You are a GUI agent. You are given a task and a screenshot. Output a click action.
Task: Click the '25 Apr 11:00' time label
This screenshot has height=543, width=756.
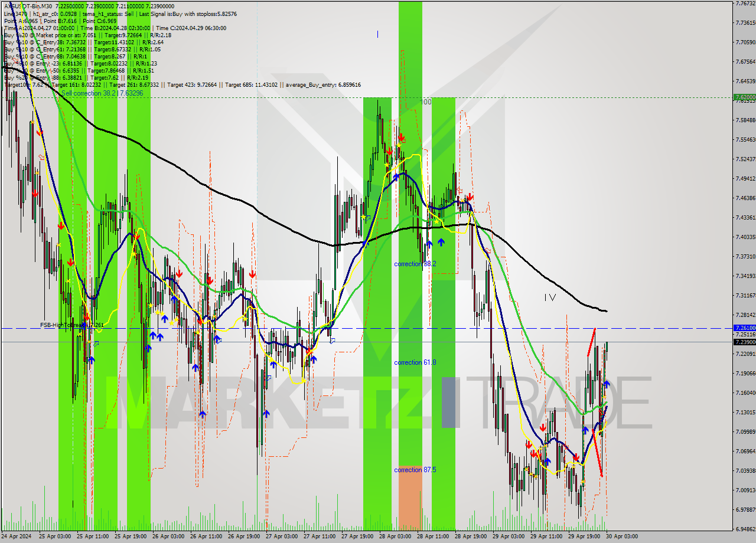pos(92,537)
